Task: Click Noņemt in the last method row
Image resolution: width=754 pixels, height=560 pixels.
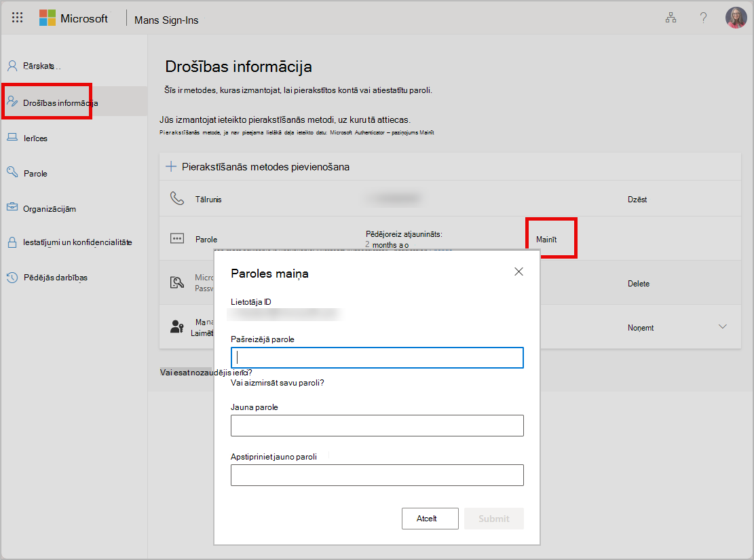Action: (641, 328)
